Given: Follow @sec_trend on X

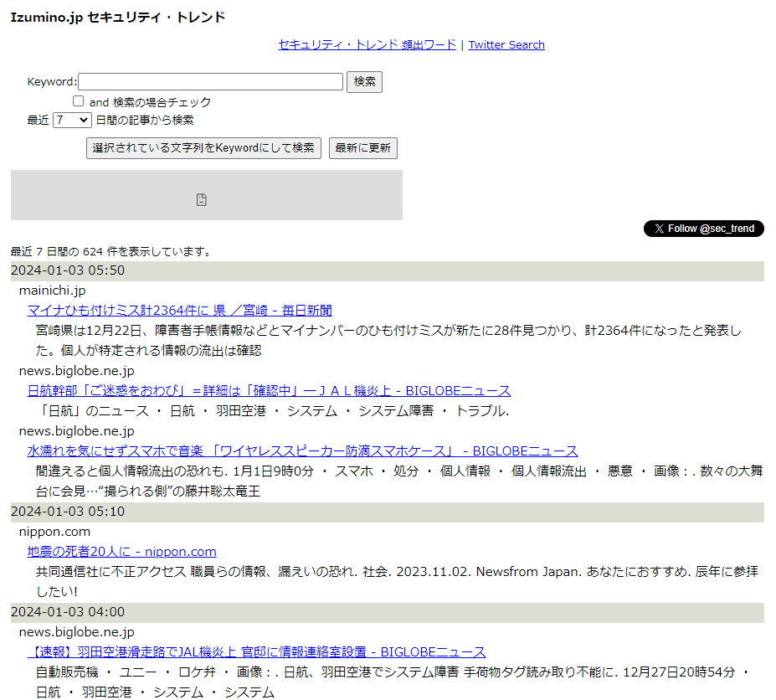Looking at the screenshot, I should click(703, 228).
